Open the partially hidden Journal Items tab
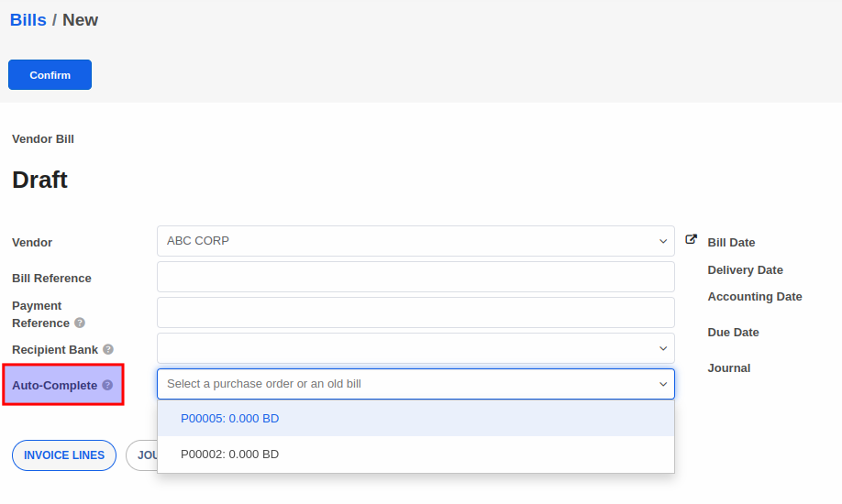 (142, 455)
